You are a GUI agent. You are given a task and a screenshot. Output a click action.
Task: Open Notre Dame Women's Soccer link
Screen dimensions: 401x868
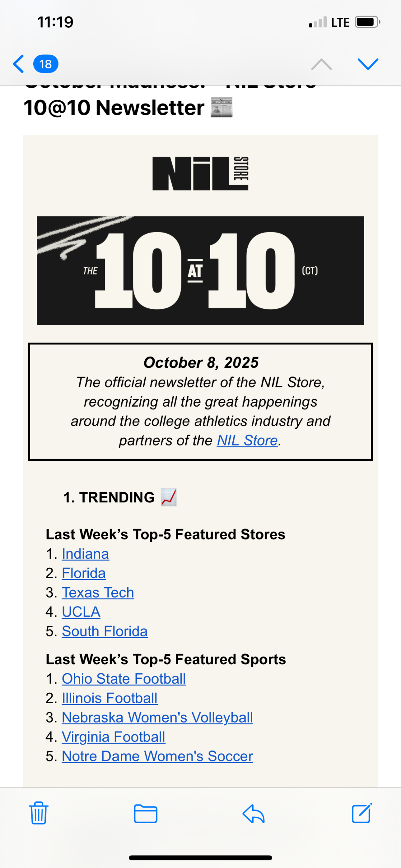[157, 756]
